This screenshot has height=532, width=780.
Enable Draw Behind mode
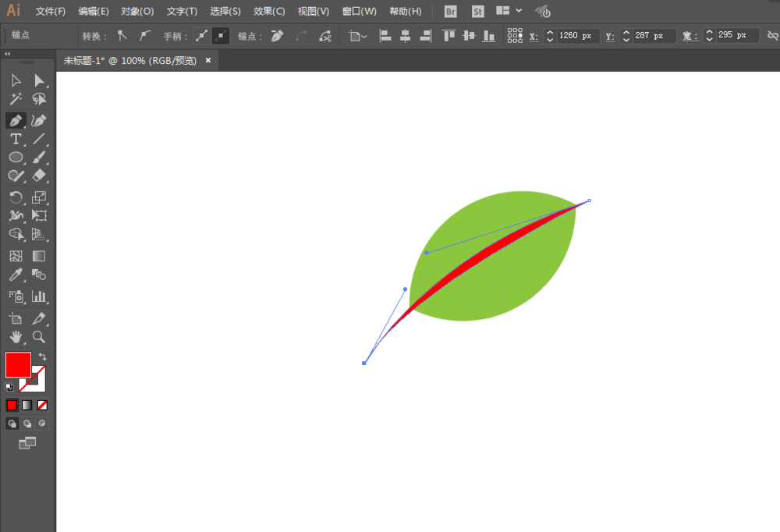point(27,424)
